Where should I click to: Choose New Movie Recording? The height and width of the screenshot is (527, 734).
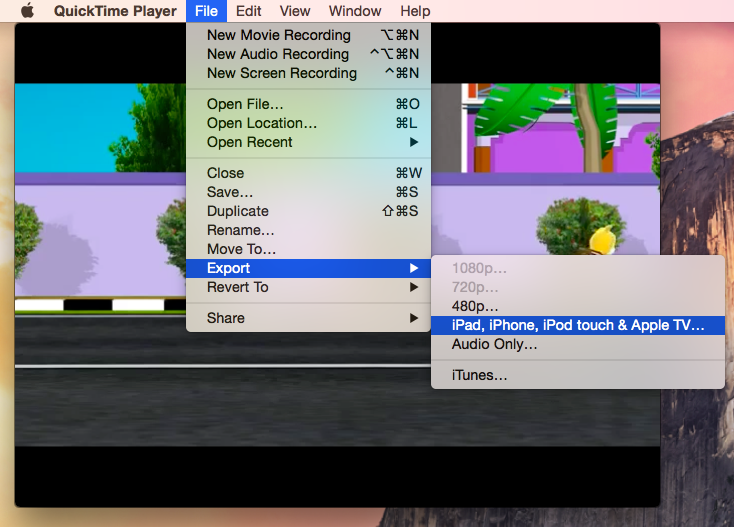[308, 35]
